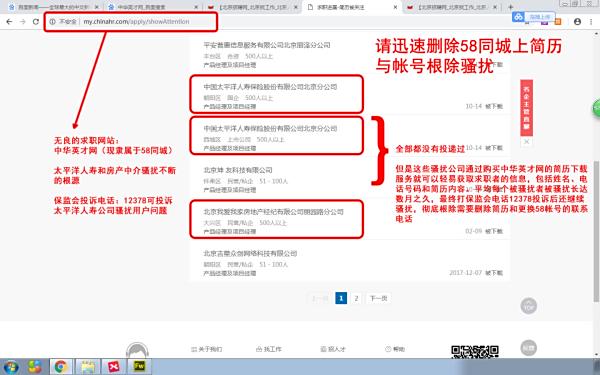Open a new browser tab with plus

tap(510, 7)
